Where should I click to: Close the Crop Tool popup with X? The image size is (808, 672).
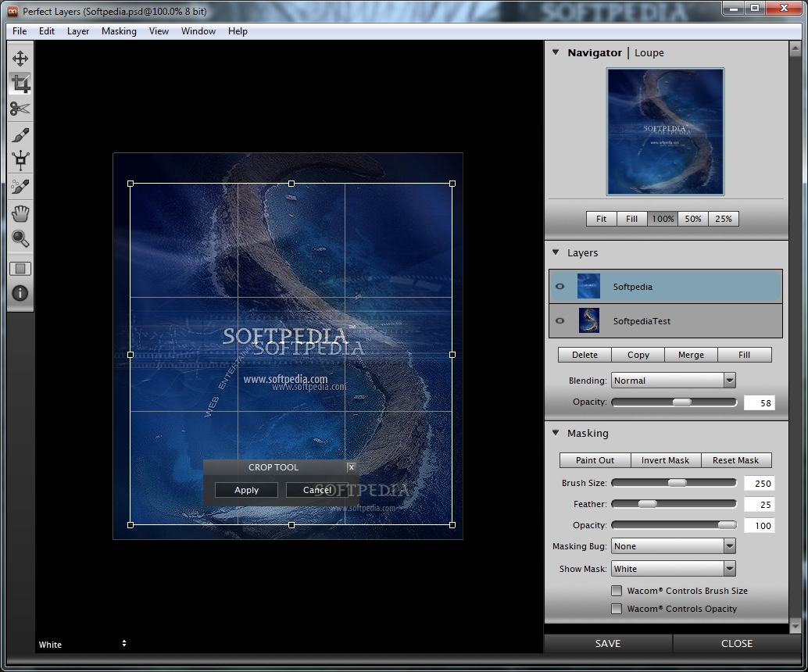click(x=352, y=467)
